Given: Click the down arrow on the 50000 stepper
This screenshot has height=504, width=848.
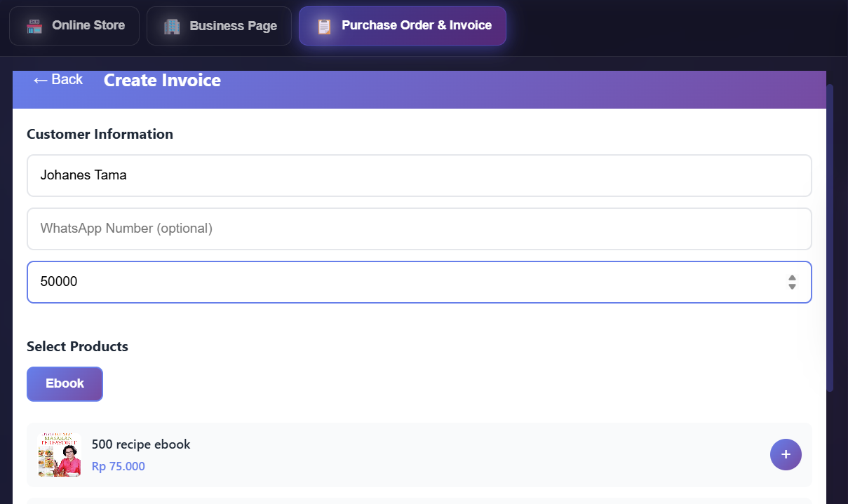Looking at the screenshot, I should (792, 286).
